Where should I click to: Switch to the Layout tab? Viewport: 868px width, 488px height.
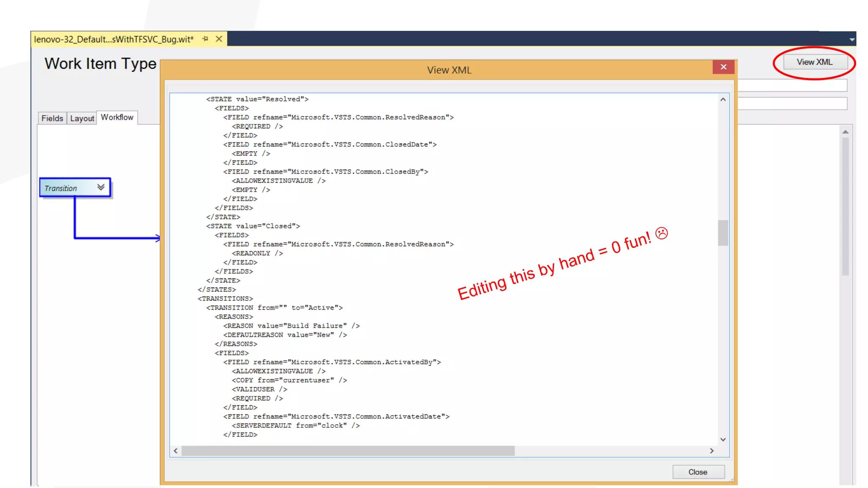(x=82, y=118)
